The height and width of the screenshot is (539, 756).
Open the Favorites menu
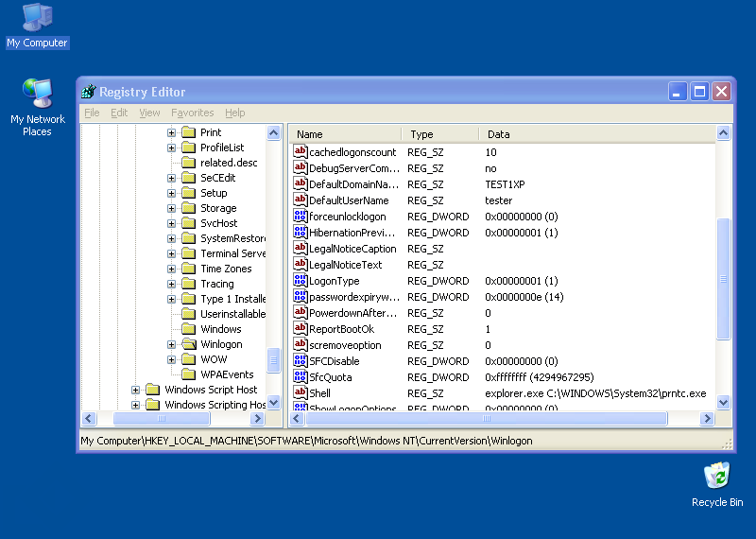tap(192, 113)
